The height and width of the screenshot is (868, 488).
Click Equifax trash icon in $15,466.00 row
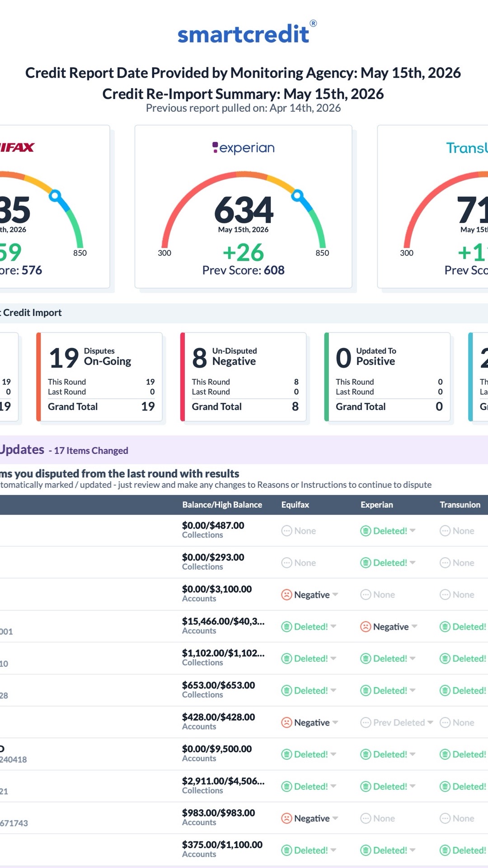(286, 627)
